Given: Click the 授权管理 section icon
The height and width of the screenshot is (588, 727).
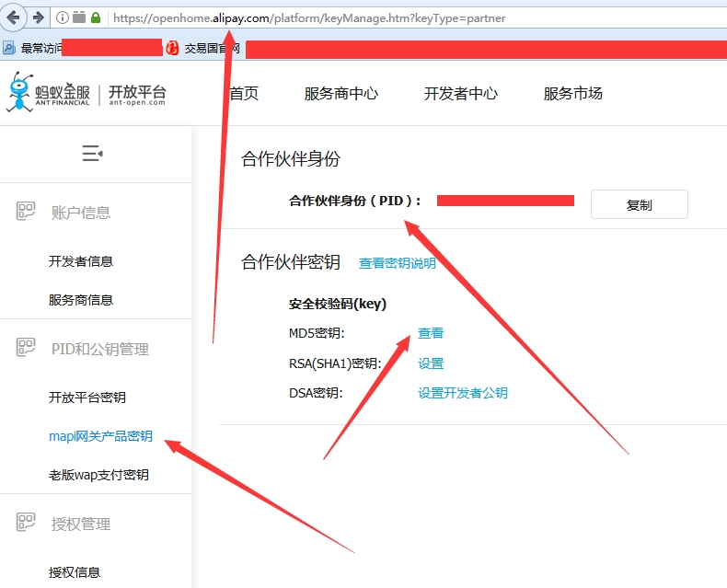Looking at the screenshot, I should 26,522.
